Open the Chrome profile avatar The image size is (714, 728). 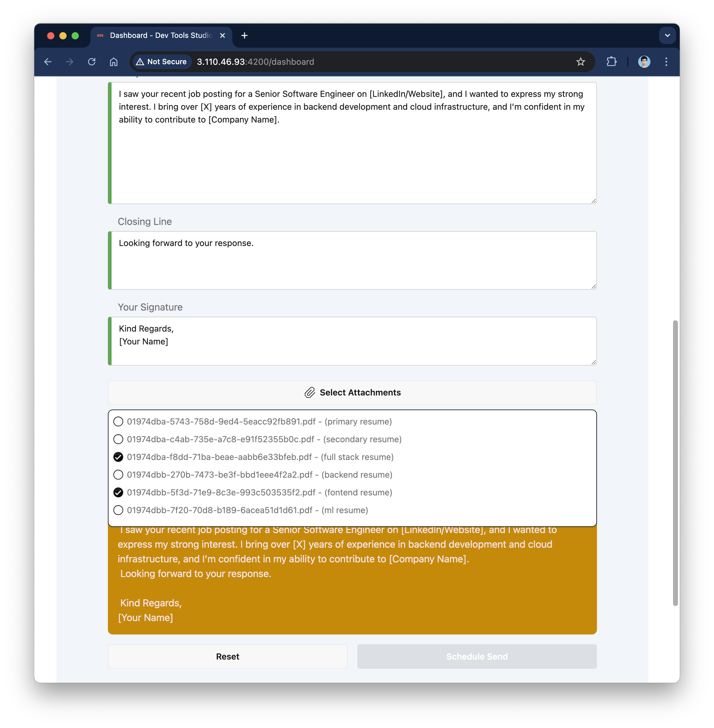pos(644,62)
